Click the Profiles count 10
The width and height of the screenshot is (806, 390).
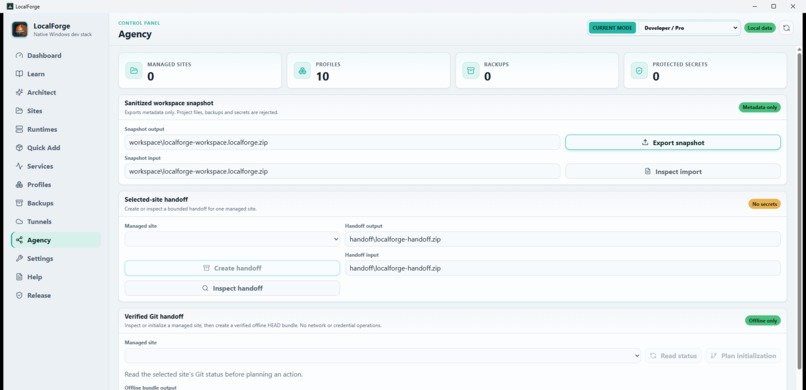click(x=322, y=77)
